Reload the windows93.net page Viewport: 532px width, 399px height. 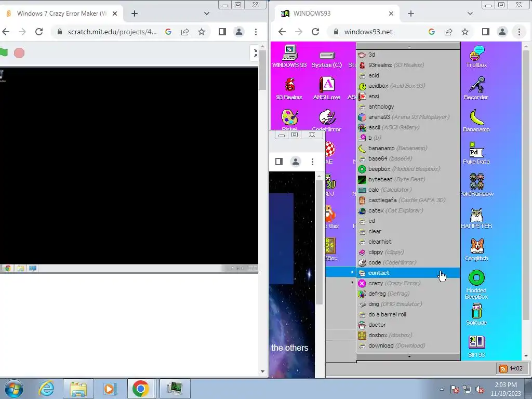click(x=315, y=32)
